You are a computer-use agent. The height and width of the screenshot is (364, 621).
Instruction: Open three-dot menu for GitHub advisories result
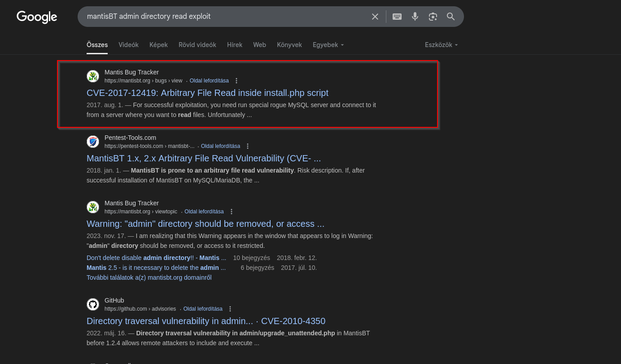(x=230, y=309)
